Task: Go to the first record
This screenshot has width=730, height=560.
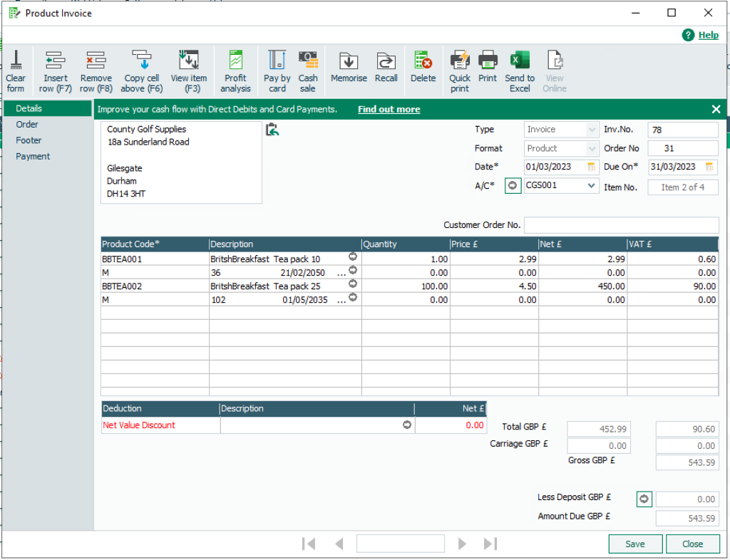Action: [309, 544]
